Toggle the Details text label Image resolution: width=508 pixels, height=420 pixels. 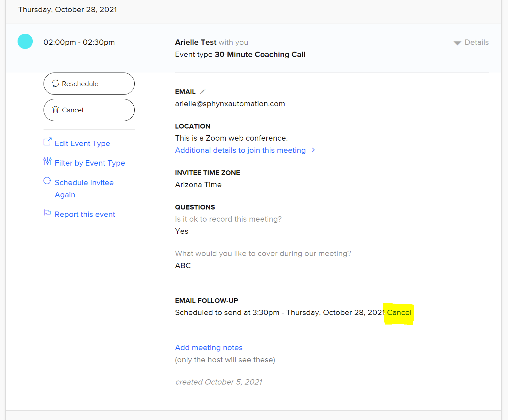pyautogui.click(x=477, y=43)
